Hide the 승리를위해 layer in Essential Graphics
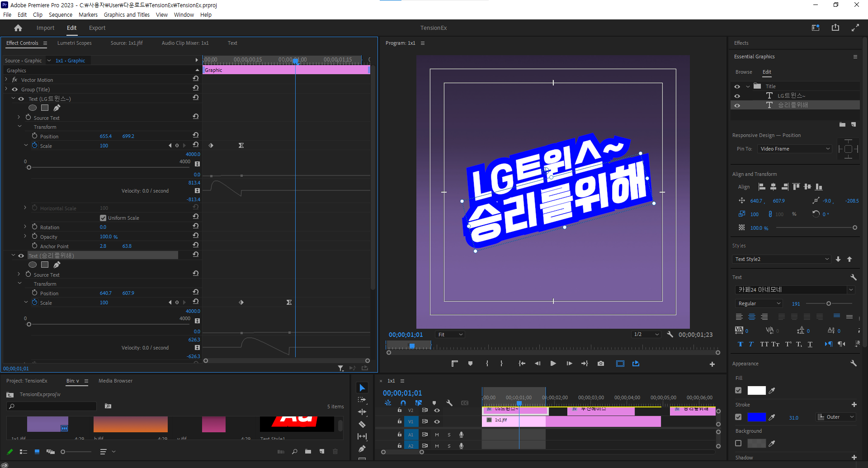This screenshot has height=468, width=868. [737, 105]
